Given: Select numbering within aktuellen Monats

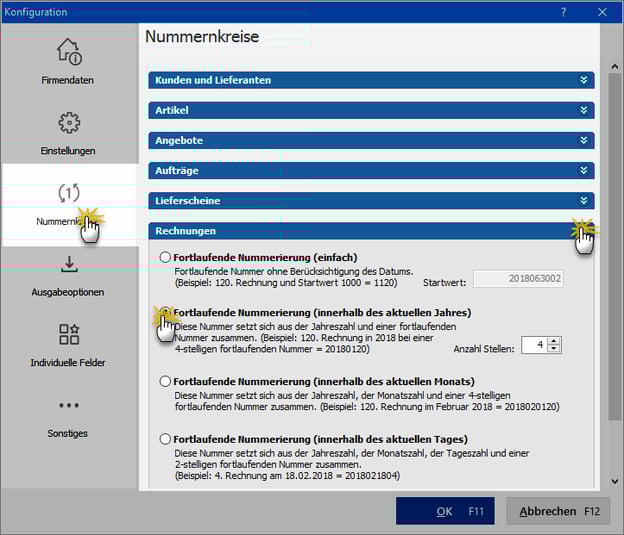Looking at the screenshot, I should [x=165, y=381].
